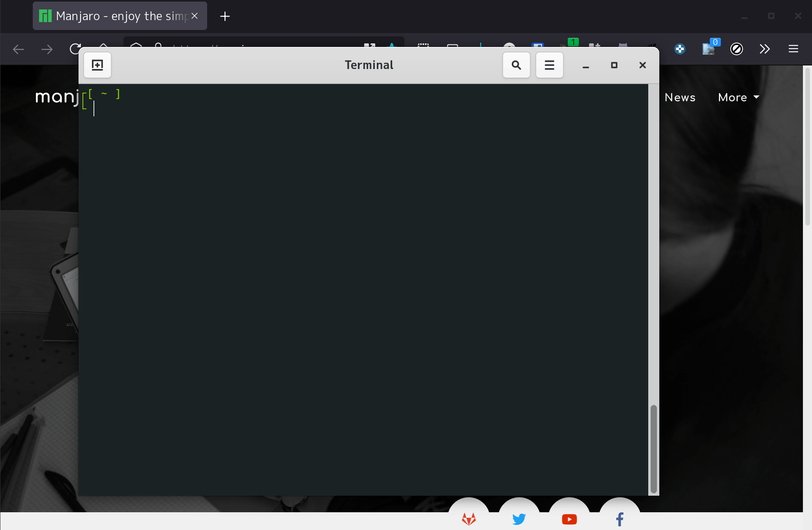Image resolution: width=812 pixels, height=530 pixels.
Task: Reload the current browser page
Action: (x=75, y=49)
